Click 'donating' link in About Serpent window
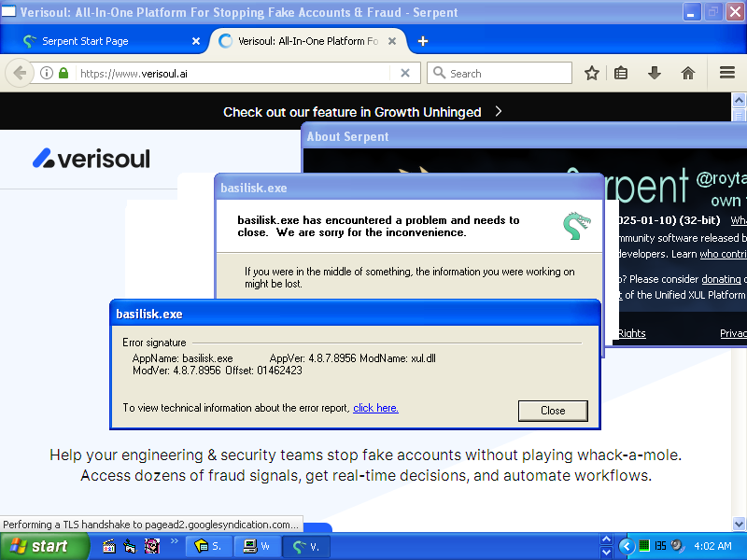Image resolution: width=747 pixels, height=560 pixels. pos(721,279)
